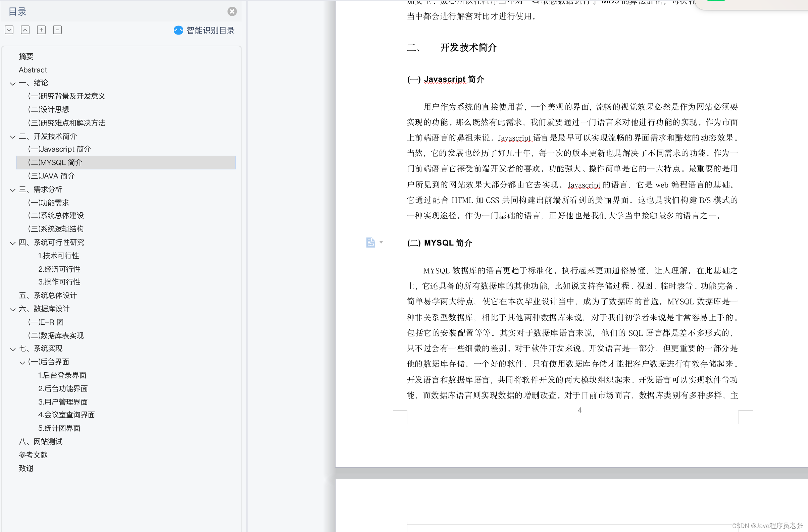
Task: Select highlighted (二)MYSQL 简介 outline entry
Action: tap(125, 162)
